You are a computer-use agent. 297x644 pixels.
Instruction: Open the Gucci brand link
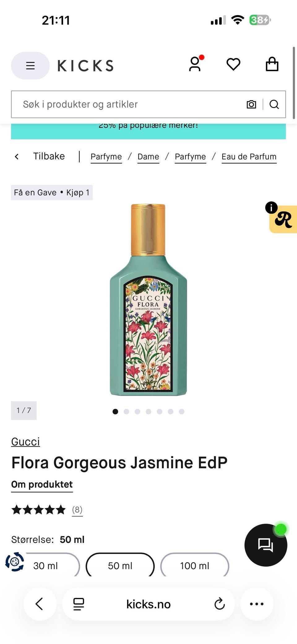tap(26, 442)
